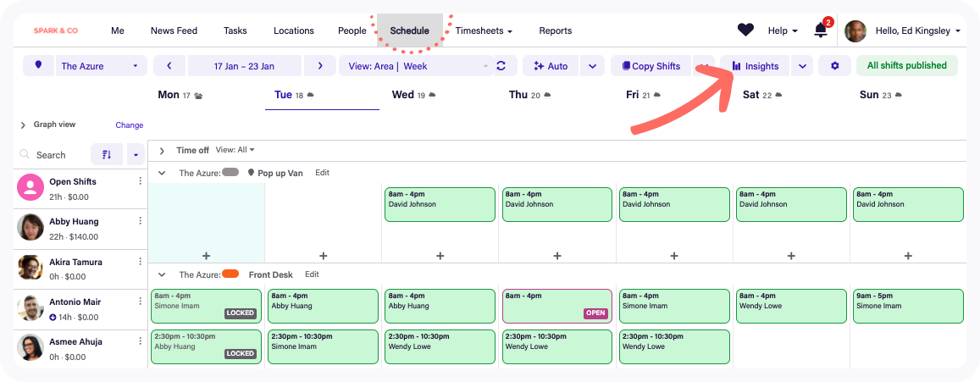Open schedule settings gear

tap(834, 66)
